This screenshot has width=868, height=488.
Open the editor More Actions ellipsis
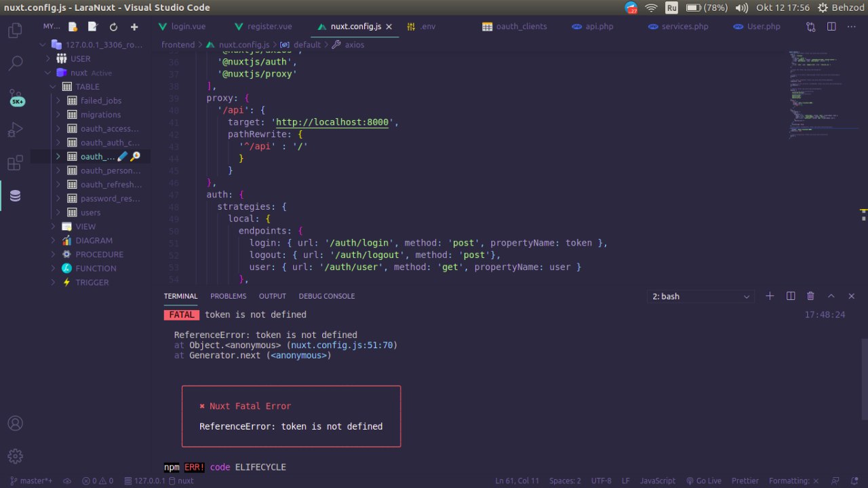(852, 26)
